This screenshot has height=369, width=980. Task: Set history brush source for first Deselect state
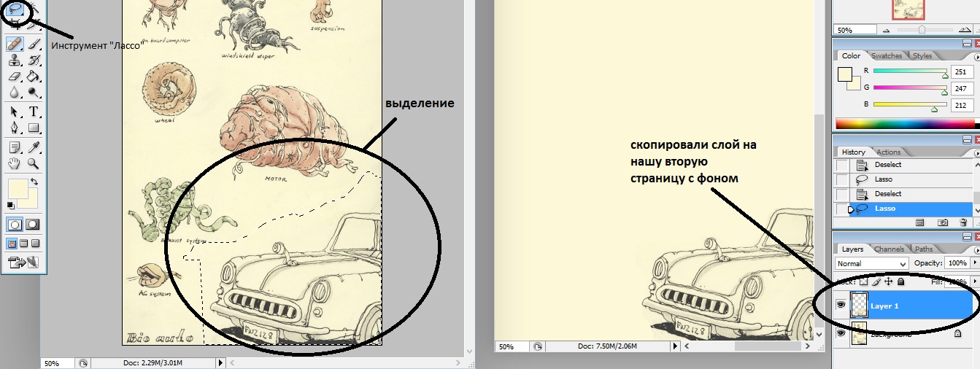click(x=841, y=165)
